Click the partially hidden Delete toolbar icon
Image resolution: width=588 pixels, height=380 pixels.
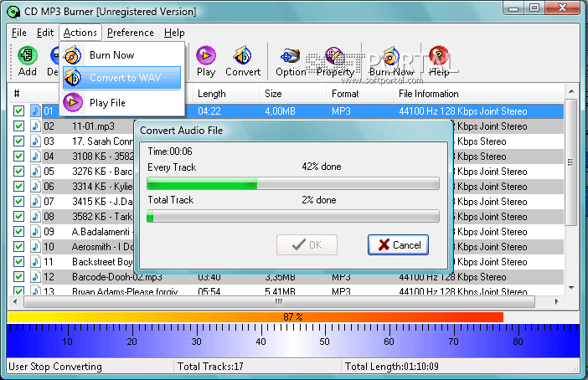[x=54, y=61]
